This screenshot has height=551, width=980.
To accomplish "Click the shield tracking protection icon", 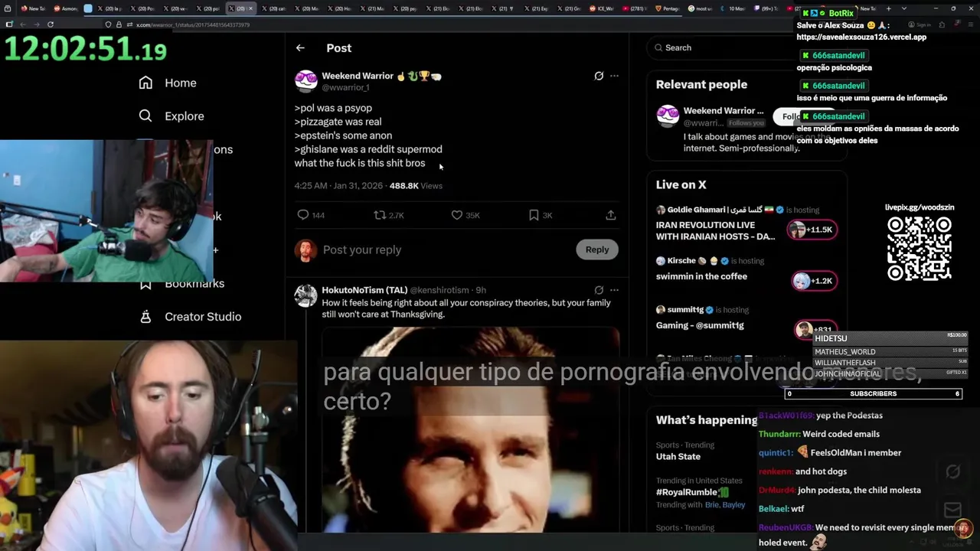I will (x=108, y=24).
